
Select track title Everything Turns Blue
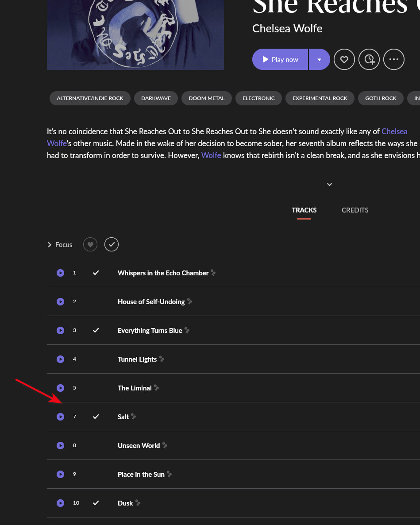tap(150, 331)
